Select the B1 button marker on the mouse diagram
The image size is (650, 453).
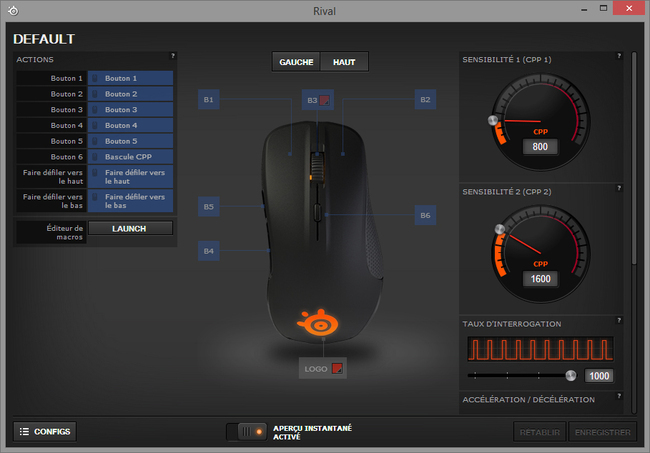click(x=209, y=99)
